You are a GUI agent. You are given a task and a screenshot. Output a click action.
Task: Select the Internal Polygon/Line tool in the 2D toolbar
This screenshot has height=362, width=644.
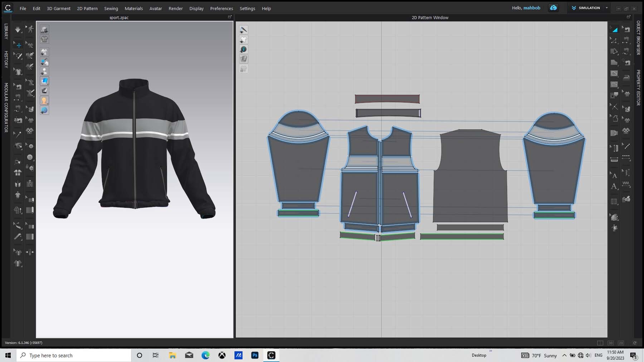[x=614, y=74]
